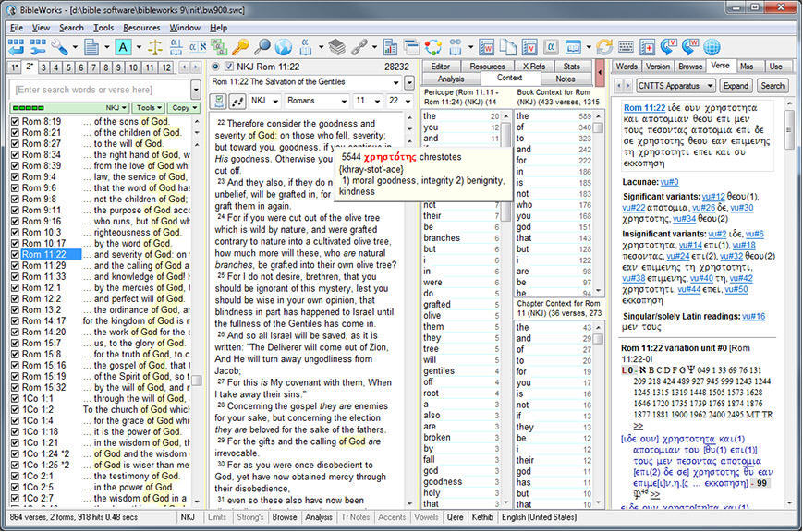This screenshot has width=803, height=532.
Task: Click the stacked books icon
Action: point(337,47)
